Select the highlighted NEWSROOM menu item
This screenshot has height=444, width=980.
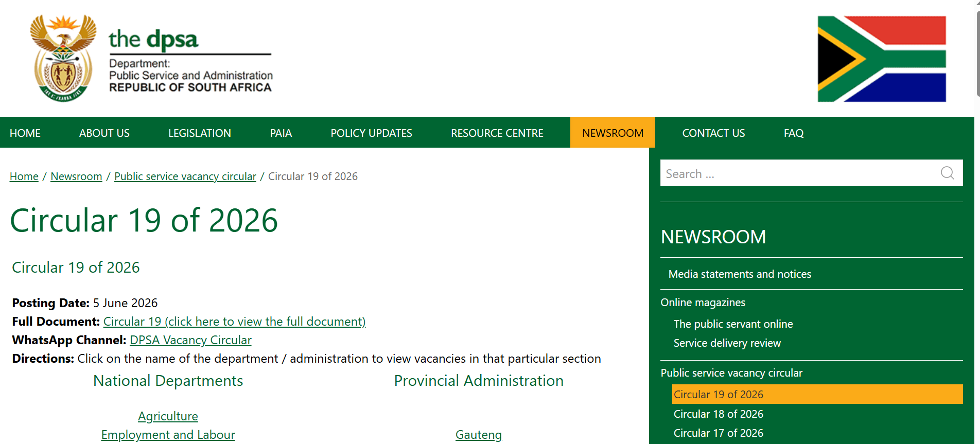[x=612, y=133]
